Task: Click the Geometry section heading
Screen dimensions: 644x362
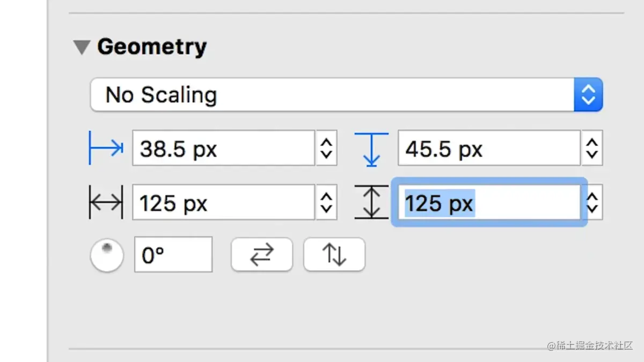Action: coord(152,47)
